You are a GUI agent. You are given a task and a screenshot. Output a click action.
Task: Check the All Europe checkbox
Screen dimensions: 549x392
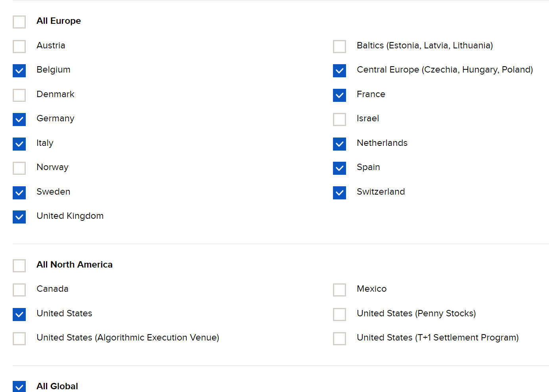[x=19, y=22]
